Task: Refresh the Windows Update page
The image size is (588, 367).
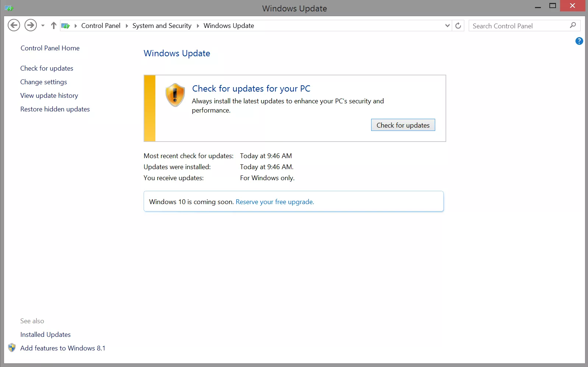Action: click(458, 26)
